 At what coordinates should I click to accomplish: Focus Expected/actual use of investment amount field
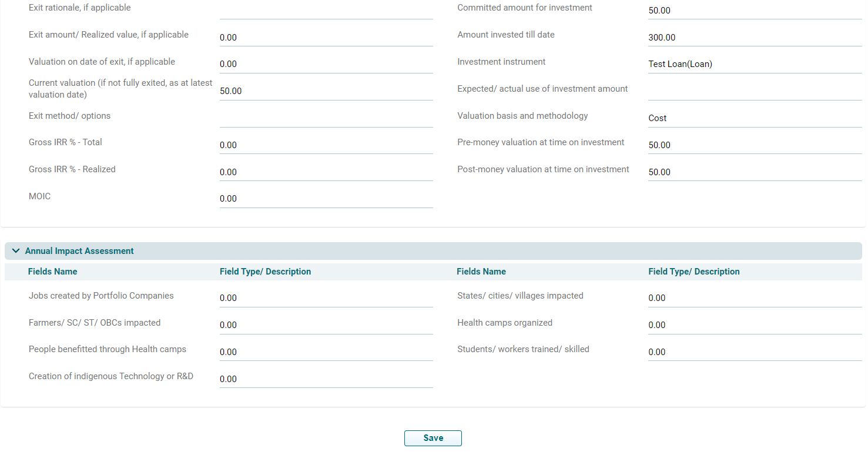755,91
